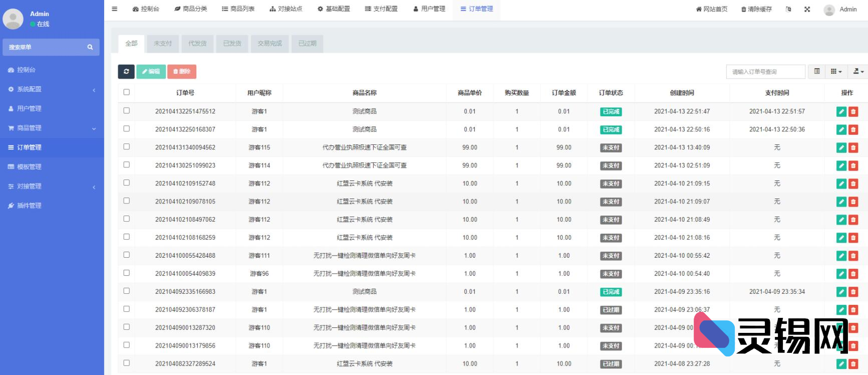This screenshot has width=868, height=375.
Task: Switch to the 未支付 tab
Action: point(163,44)
